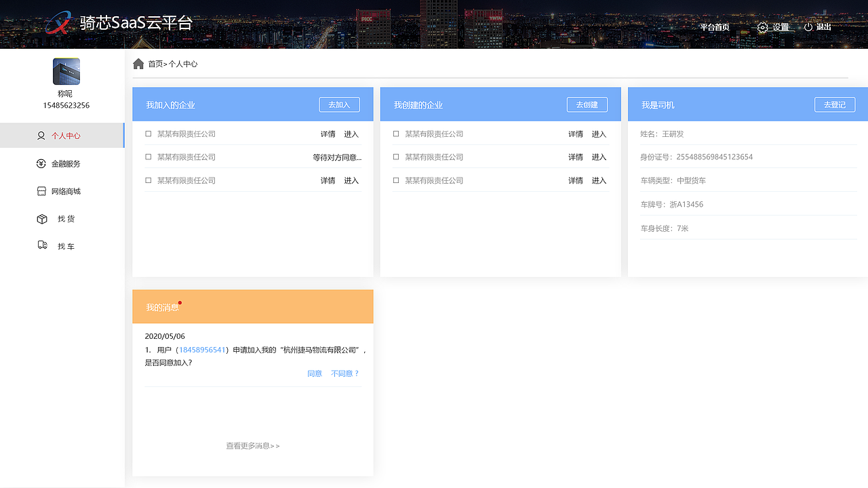Check the third 某某有限责任公司 entry
The height and width of the screenshot is (488, 868).
click(x=148, y=180)
